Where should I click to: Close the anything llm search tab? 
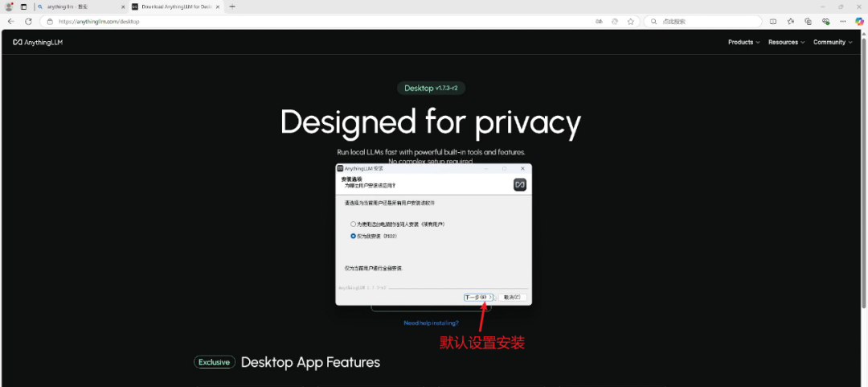click(x=123, y=6)
